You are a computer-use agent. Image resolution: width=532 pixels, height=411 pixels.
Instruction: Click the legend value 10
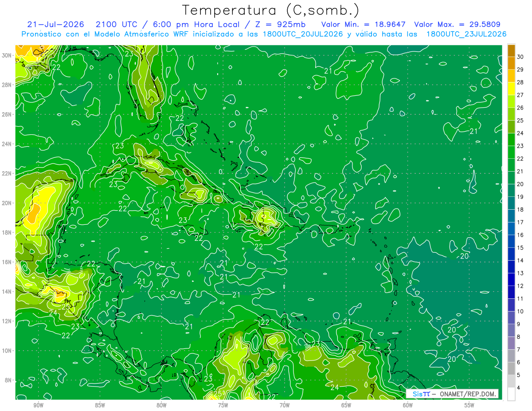(520, 312)
